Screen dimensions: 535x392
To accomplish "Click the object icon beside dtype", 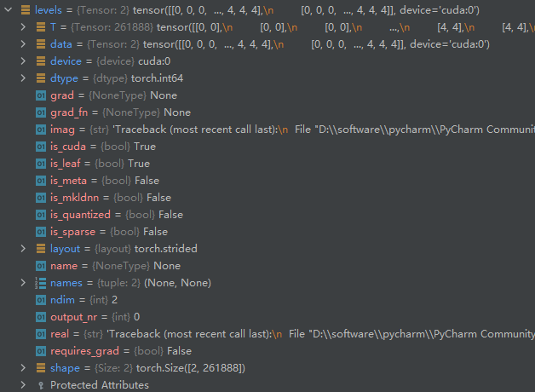I will (41, 78).
